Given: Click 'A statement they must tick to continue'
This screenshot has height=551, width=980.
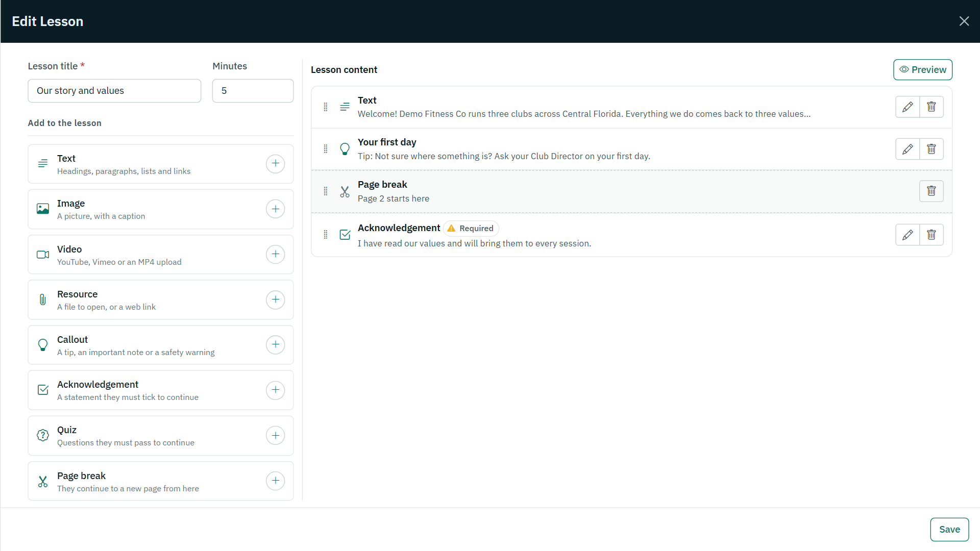Looking at the screenshot, I should point(128,397).
